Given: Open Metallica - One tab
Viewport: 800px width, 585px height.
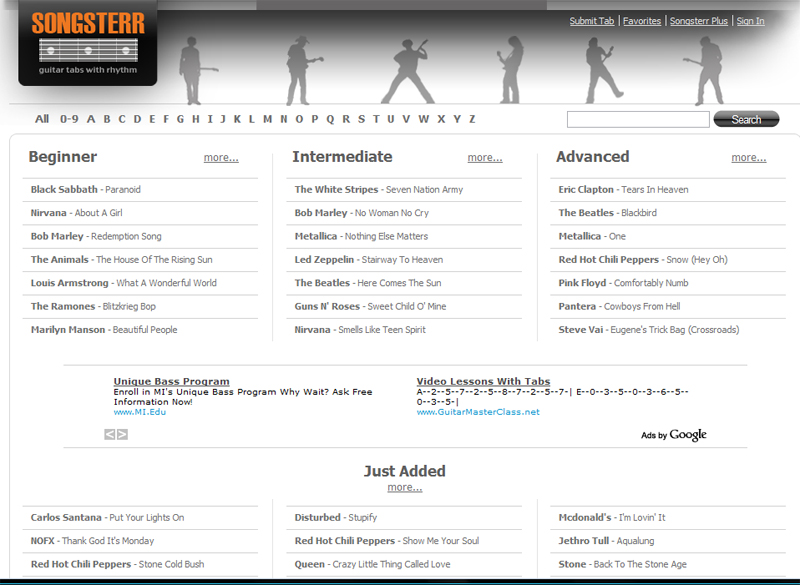Looking at the screenshot, I should point(592,237).
